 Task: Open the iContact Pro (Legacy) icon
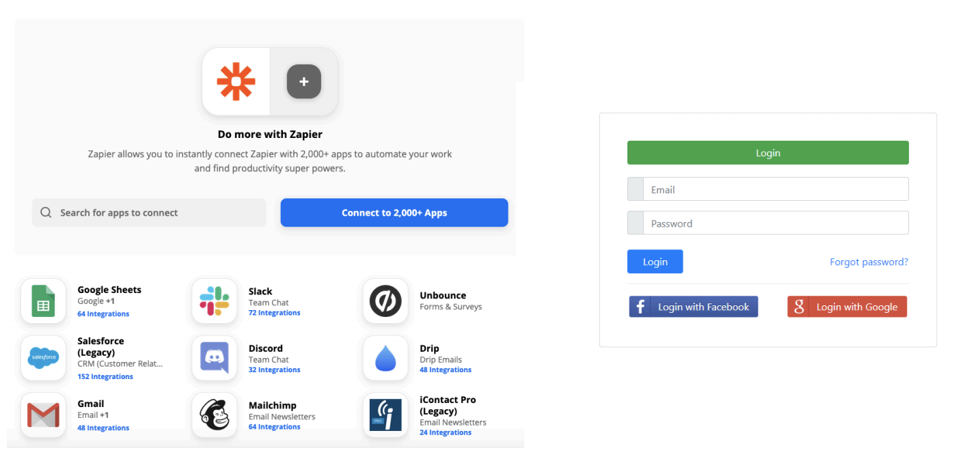click(x=385, y=415)
